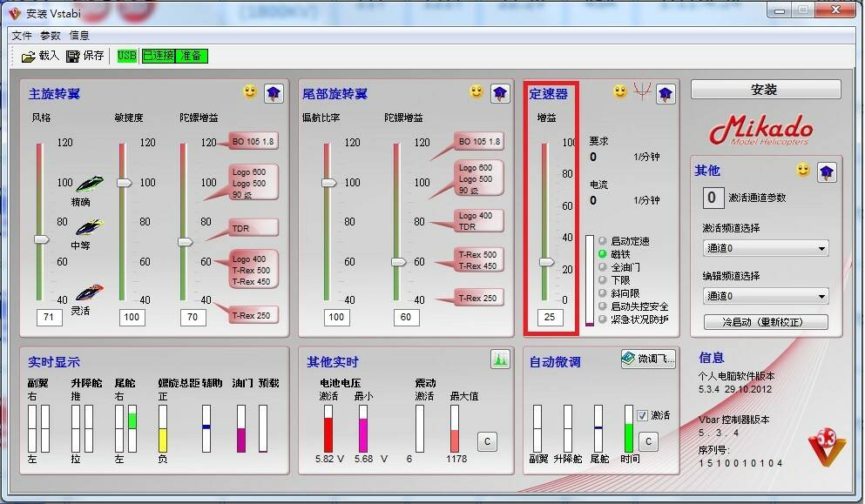Click the 风格 slider handle
Image resolution: width=865 pixels, height=504 pixels.
pyautogui.click(x=42, y=239)
